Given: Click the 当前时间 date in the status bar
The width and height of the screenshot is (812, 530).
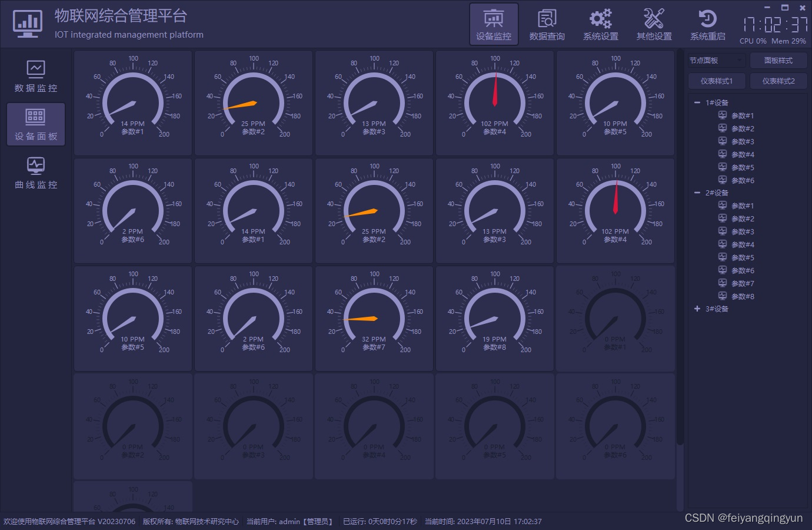Looking at the screenshot, I should pos(483,522).
